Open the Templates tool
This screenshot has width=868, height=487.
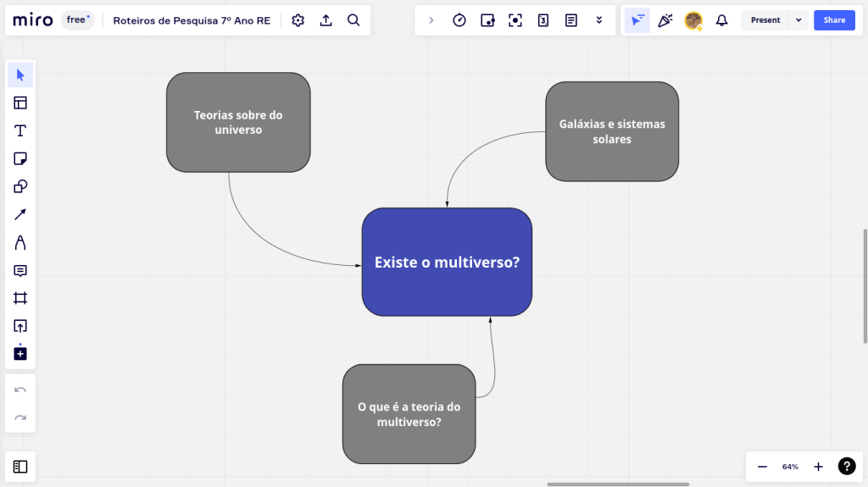20,102
